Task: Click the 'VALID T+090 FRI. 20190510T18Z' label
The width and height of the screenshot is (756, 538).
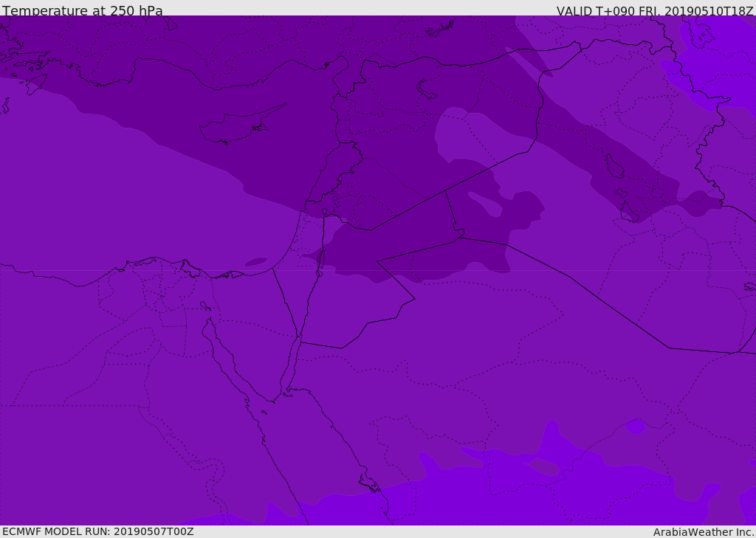Action: pyautogui.click(x=655, y=11)
